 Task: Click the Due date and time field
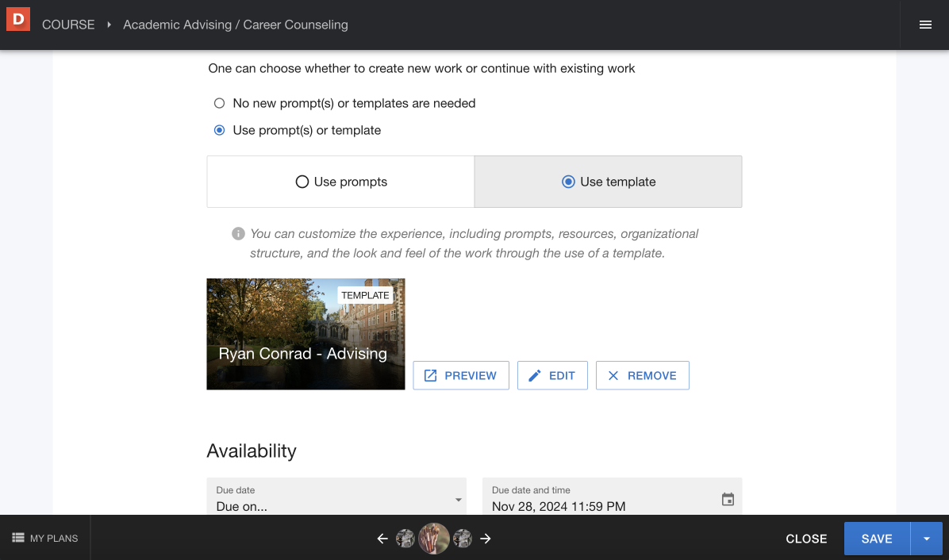(612, 497)
